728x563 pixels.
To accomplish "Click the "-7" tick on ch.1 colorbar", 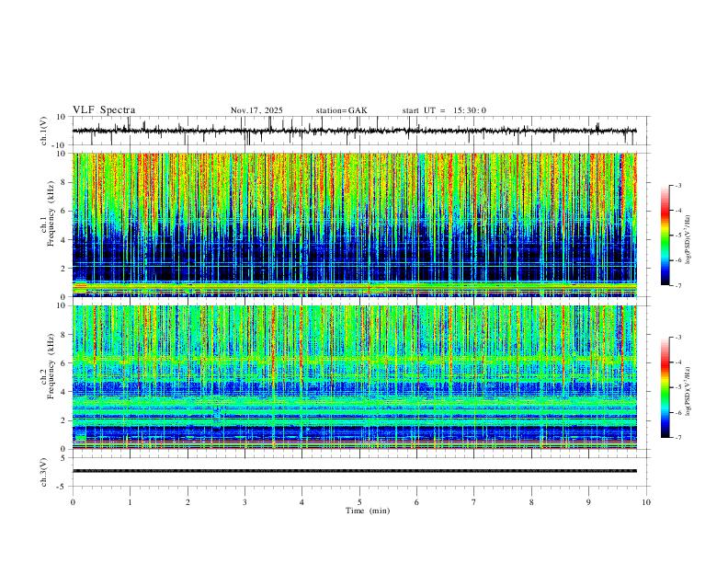I will [x=677, y=285].
